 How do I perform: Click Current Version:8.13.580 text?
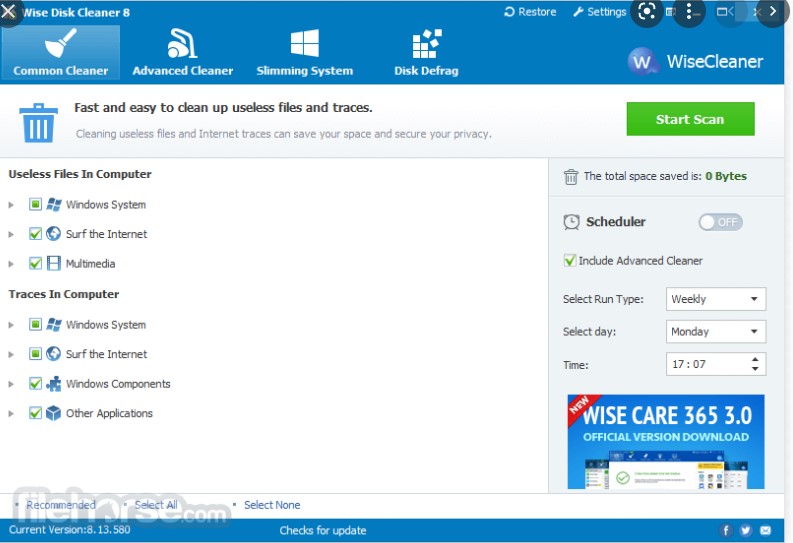pos(69,529)
